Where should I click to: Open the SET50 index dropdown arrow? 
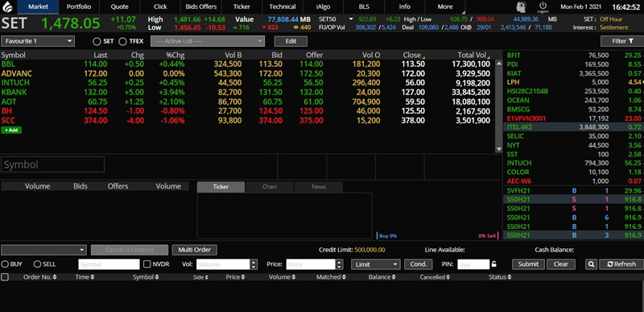pyautogui.click(x=351, y=19)
